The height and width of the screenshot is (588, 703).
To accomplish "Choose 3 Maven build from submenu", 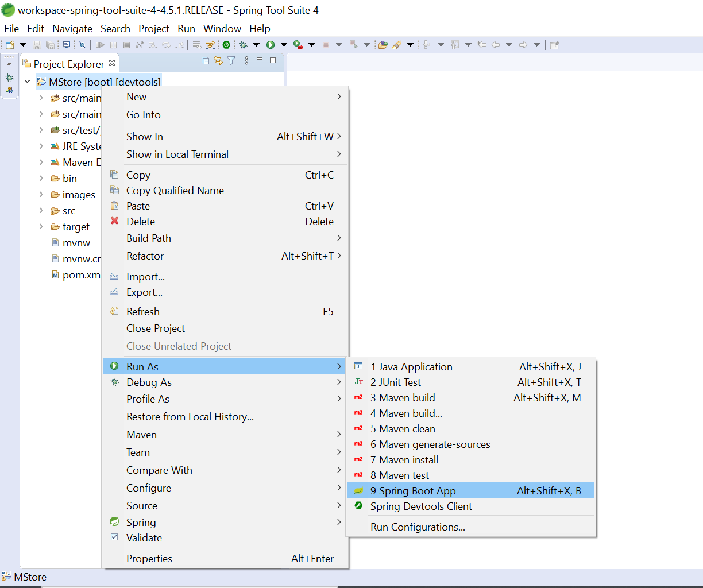I will (x=471, y=397).
